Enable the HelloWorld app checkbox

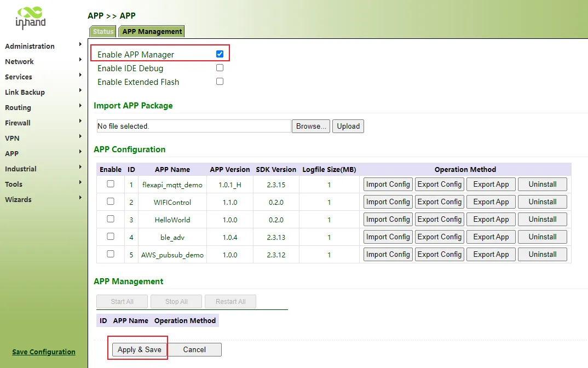point(110,219)
